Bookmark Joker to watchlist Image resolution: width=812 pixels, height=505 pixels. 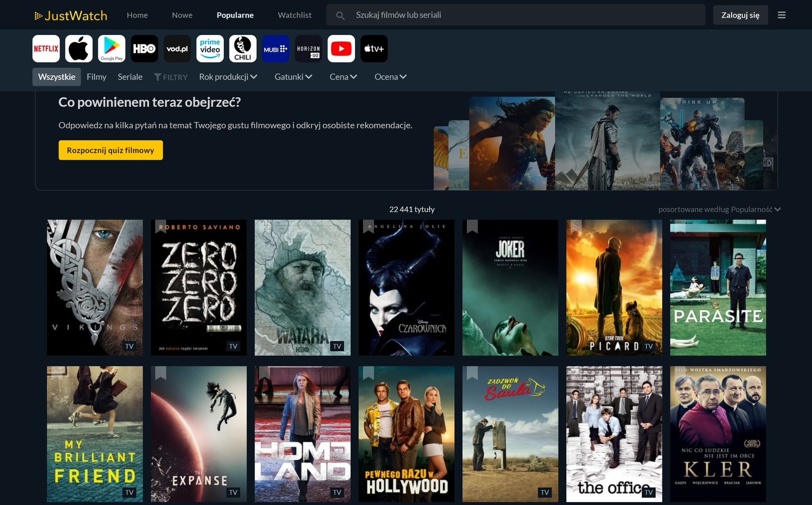[x=472, y=226]
